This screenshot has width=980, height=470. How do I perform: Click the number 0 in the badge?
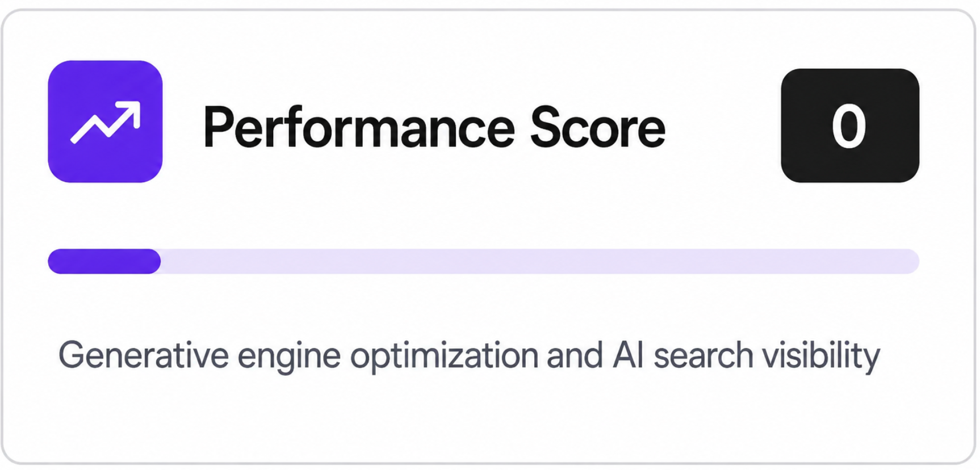(x=849, y=126)
